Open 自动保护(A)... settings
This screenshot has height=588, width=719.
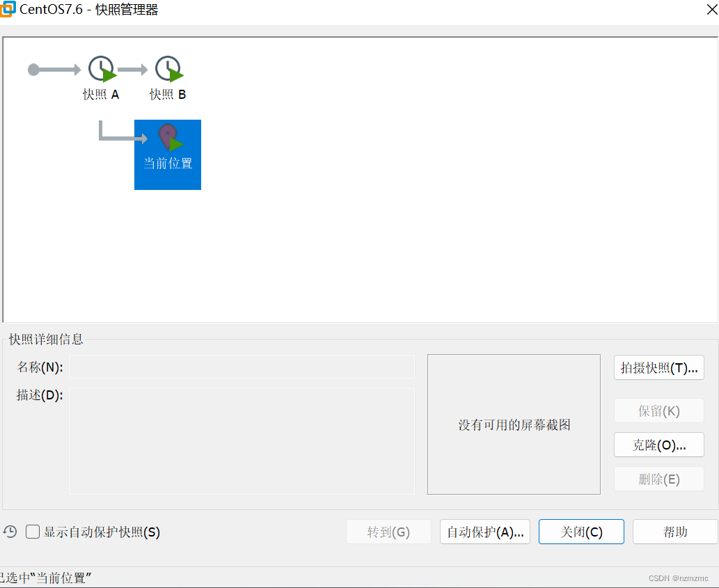point(485,532)
